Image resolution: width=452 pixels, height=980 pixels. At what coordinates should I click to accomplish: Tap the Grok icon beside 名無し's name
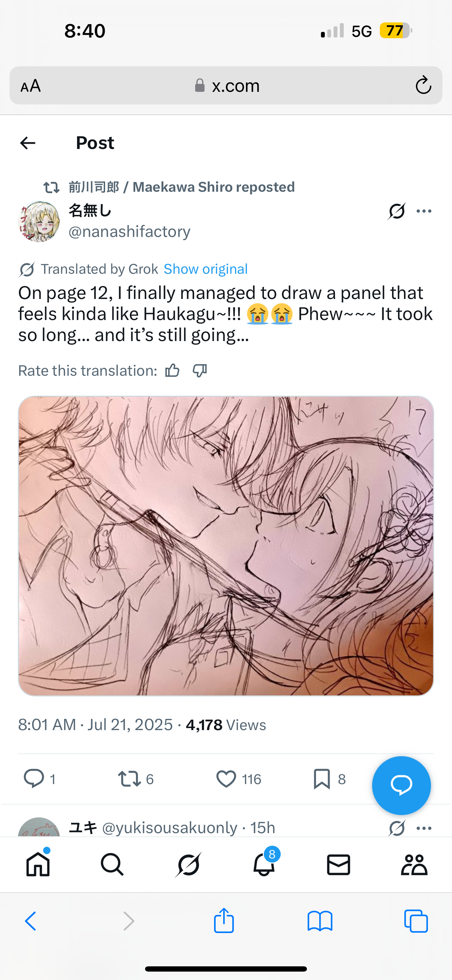[396, 211]
